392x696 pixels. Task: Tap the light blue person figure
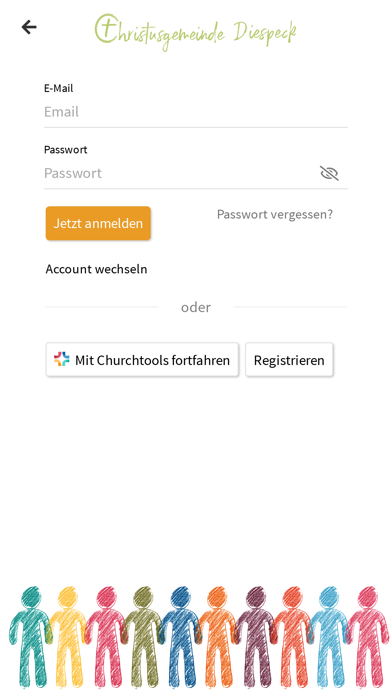click(x=329, y=637)
